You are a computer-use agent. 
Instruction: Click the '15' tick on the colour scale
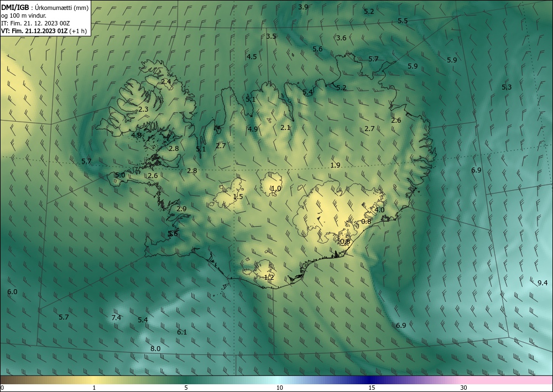[372, 388]
